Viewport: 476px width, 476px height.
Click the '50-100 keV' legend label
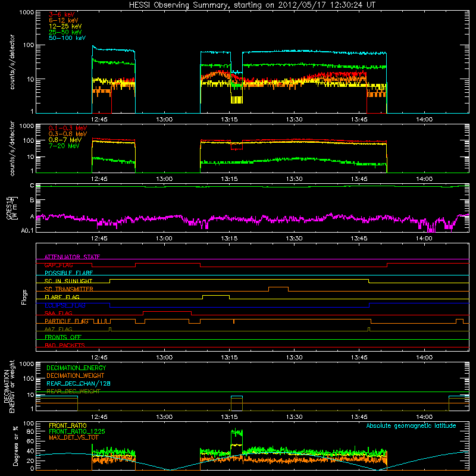coord(67,38)
